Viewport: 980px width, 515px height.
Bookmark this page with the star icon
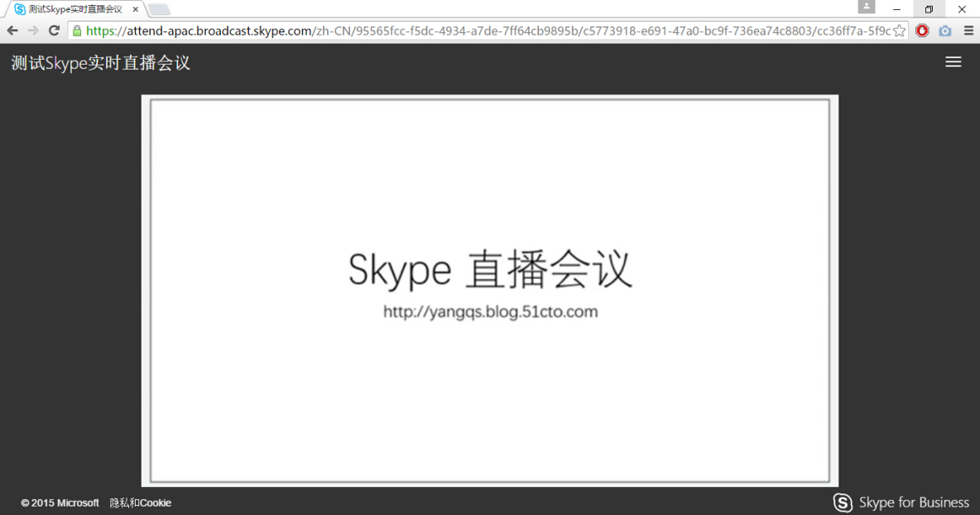coord(899,31)
